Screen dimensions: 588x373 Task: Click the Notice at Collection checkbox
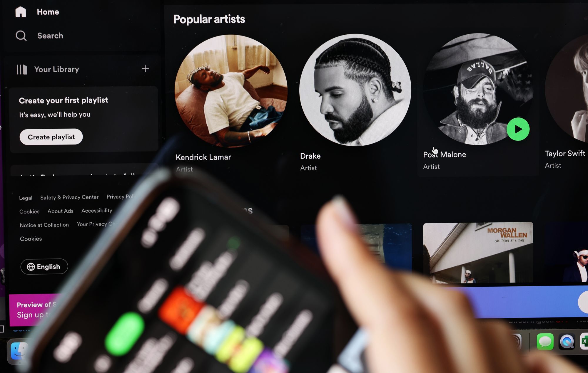click(x=44, y=224)
